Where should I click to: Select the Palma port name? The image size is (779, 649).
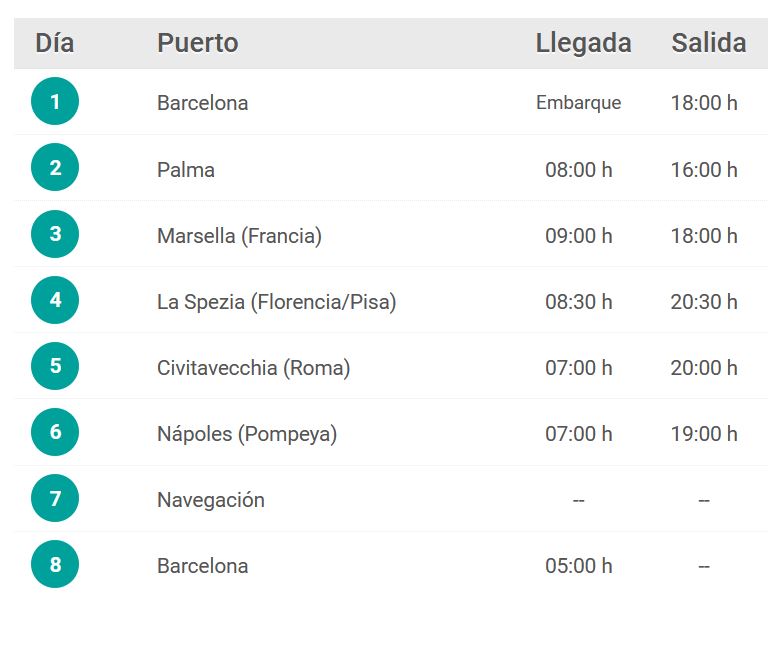tap(186, 170)
